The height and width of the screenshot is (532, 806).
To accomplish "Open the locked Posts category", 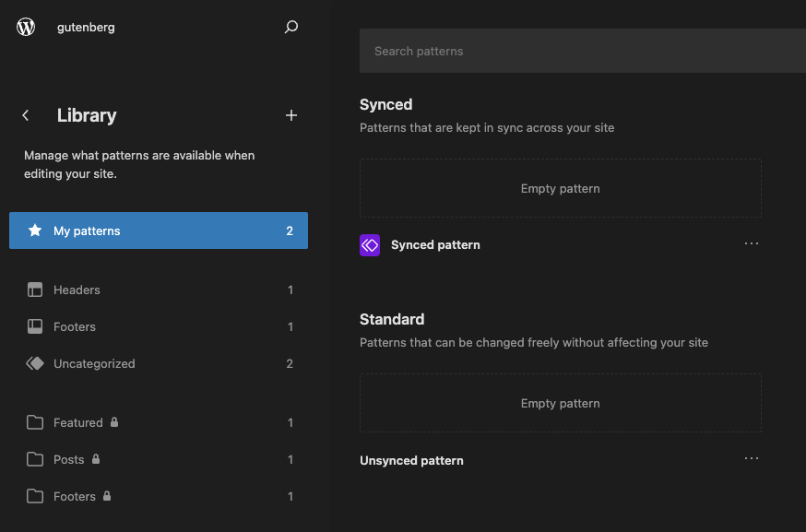I will [x=69, y=459].
